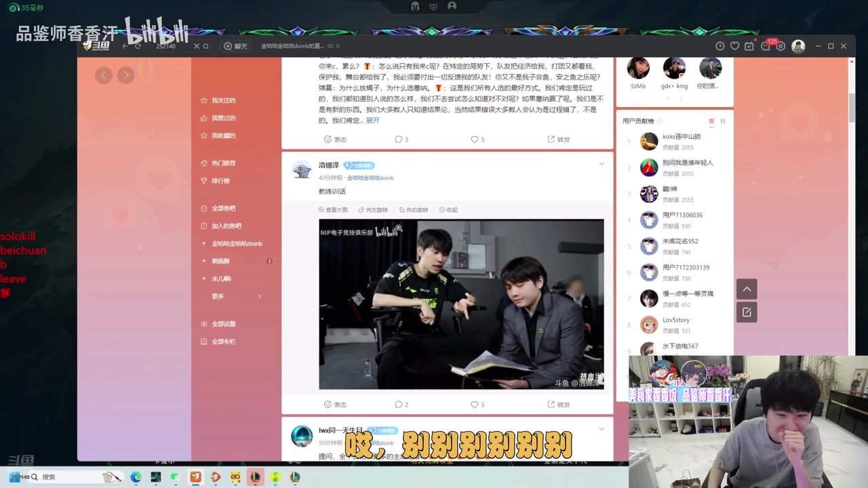The width and height of the screenshot is (868, 488).
Task: Like 洛锦泽's post via the heart icon
Action: click(x=477, y=404)
